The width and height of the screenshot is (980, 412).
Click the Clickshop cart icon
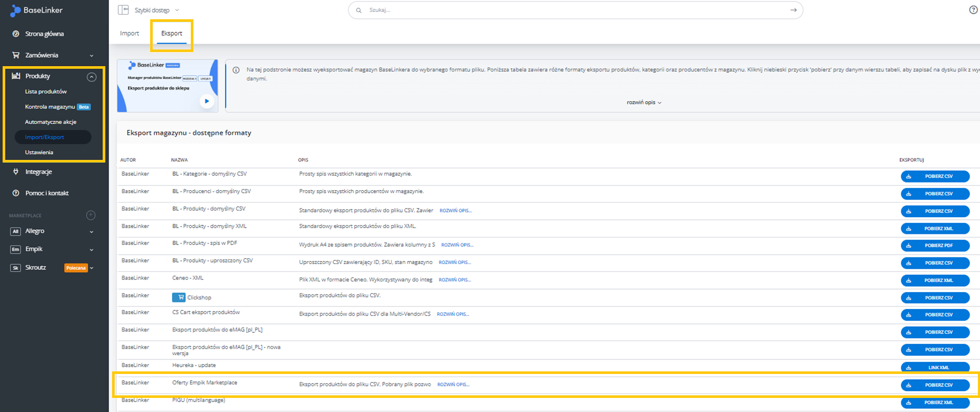(179, 297)
